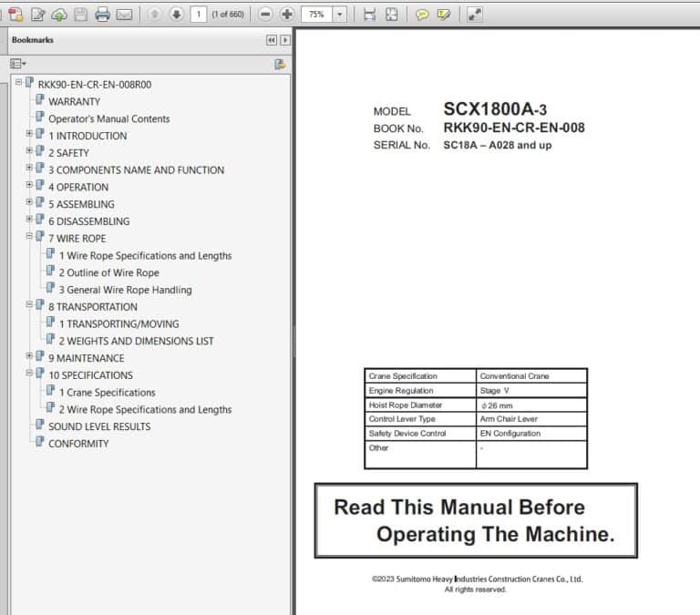Expand the 6 DISASSEMBLING bookmark

pos(29,220)
